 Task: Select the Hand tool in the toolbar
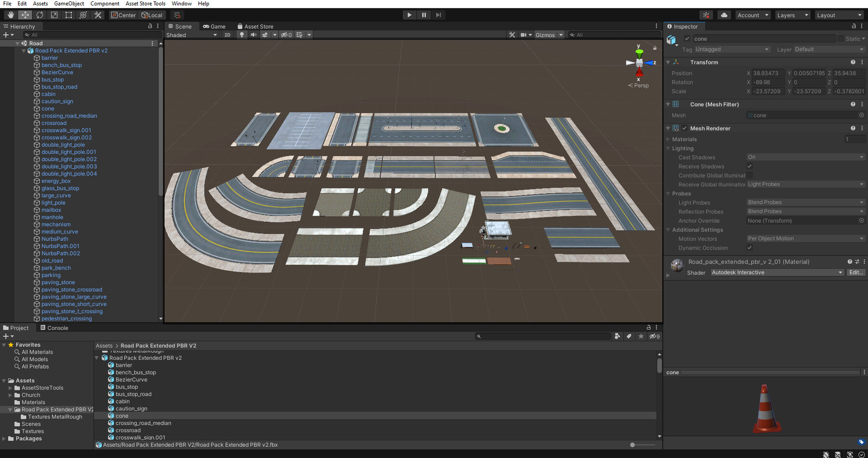pyautogui.click(x=11, y=15)
